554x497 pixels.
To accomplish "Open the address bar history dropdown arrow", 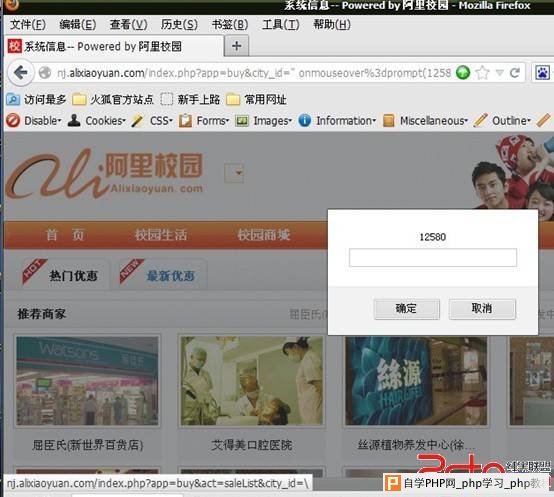I will pyautogui.click(x=500, y=73).
